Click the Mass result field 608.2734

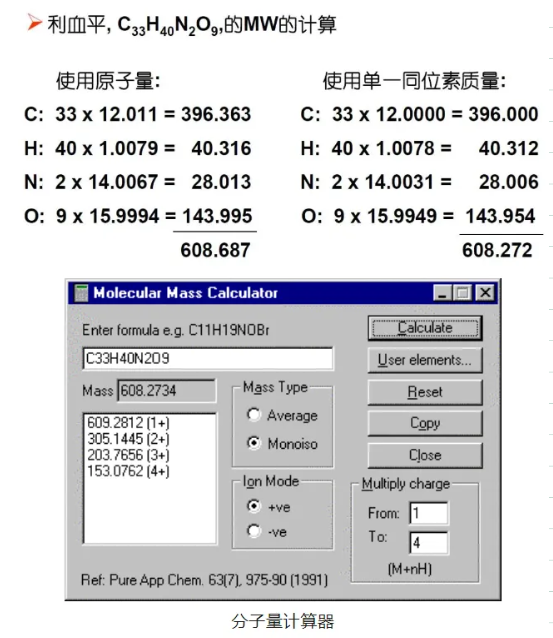pos(166,391)
